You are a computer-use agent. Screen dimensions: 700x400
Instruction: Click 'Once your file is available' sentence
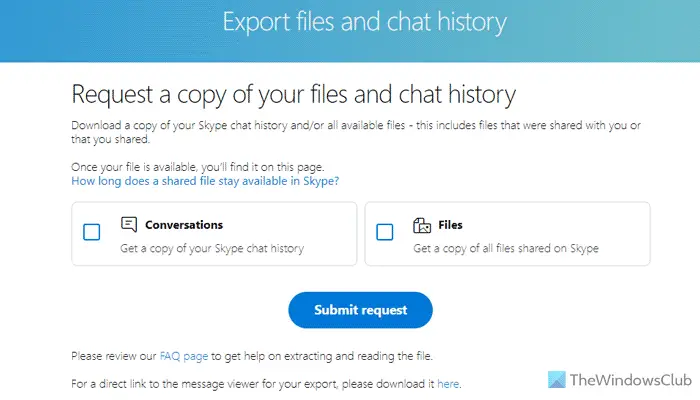[x=198, y=167]
